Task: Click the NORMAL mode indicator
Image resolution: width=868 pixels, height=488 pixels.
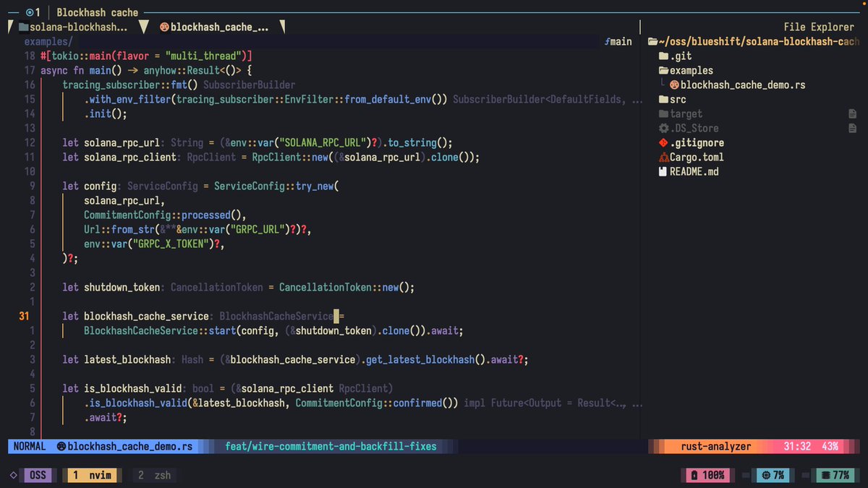Action: pos(29,447)
